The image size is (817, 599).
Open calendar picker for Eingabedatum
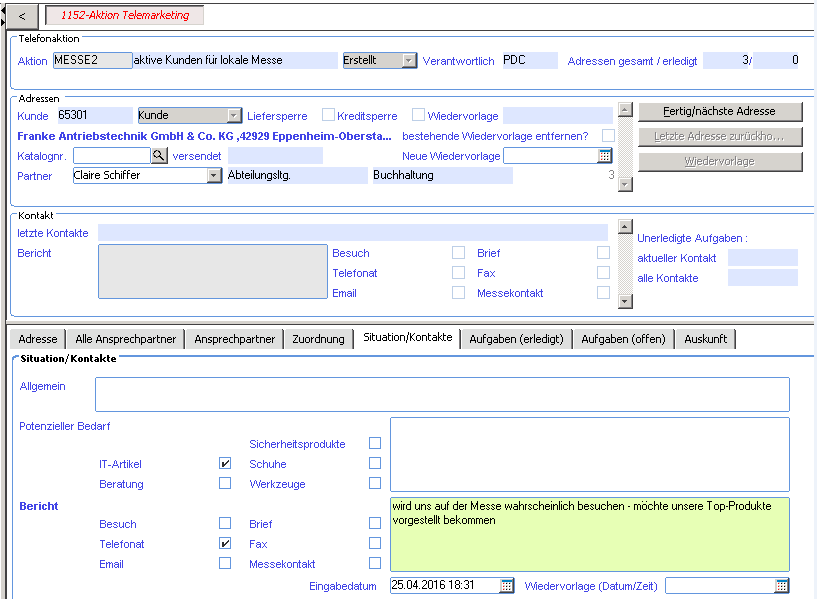tap(506, 585)
